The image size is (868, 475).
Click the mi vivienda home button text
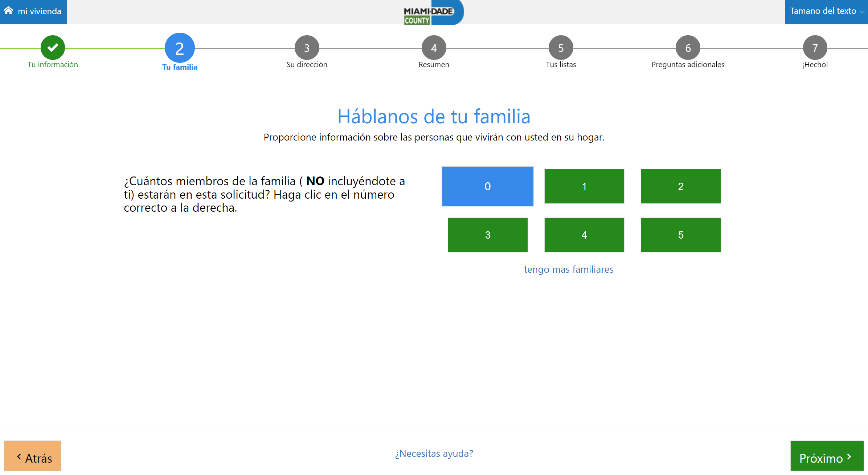[x=40, y=11]
